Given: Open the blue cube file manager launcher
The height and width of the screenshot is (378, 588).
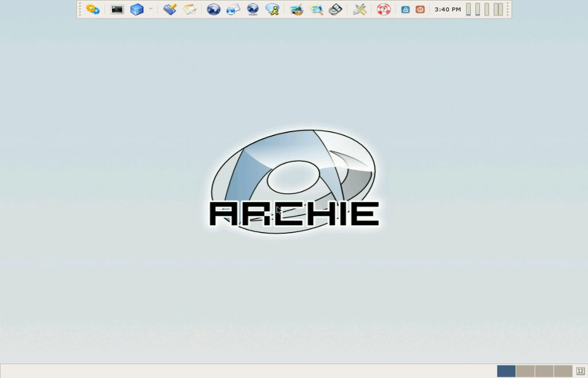Looking at the screenshot, I should pyautogui.click(x=137, y=9).
